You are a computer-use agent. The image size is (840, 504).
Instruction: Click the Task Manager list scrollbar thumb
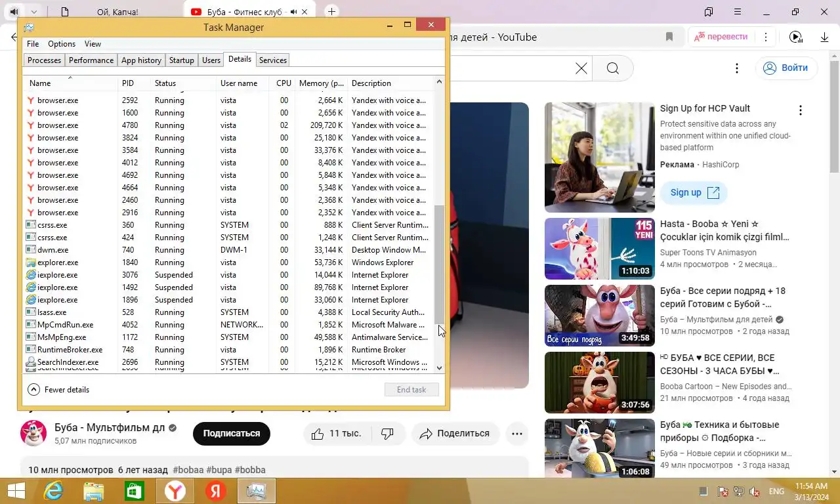[440, 264]
